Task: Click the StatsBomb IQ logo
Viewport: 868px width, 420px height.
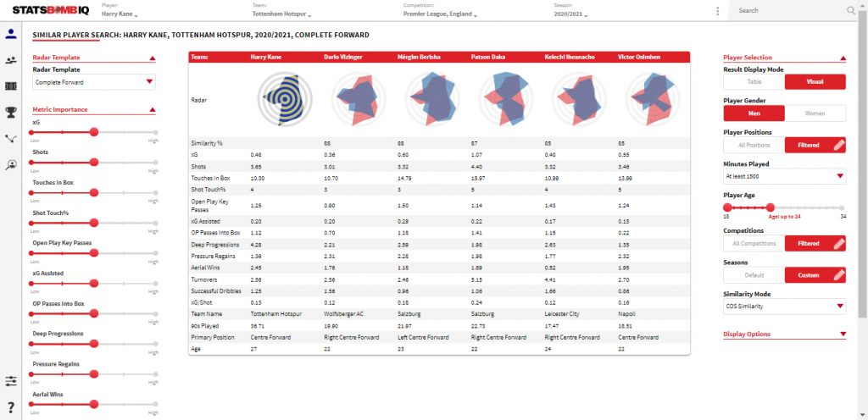Action: coord(50,10)
